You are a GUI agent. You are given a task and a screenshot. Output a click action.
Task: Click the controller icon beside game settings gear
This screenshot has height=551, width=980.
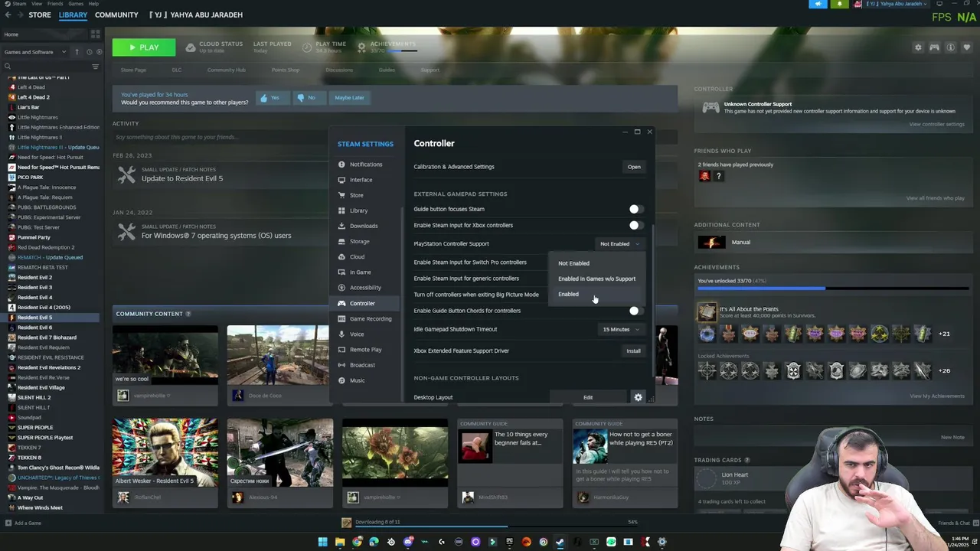pyautogui.click(x=934, y=47)
